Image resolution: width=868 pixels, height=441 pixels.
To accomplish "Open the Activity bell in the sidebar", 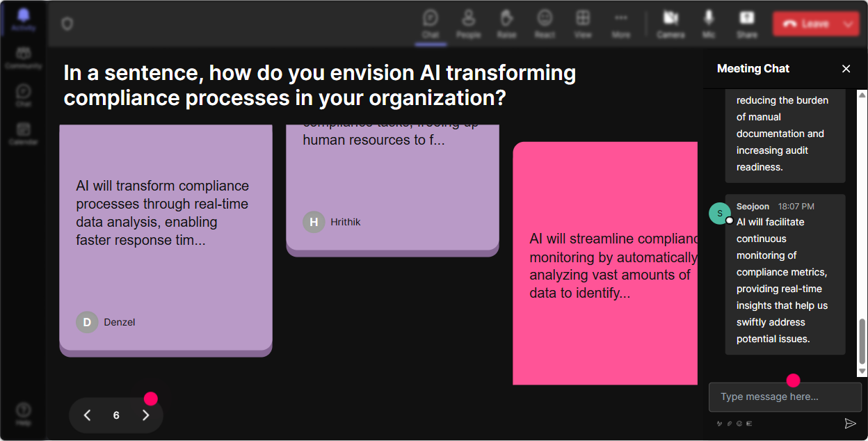I will [x=24, y=19].
